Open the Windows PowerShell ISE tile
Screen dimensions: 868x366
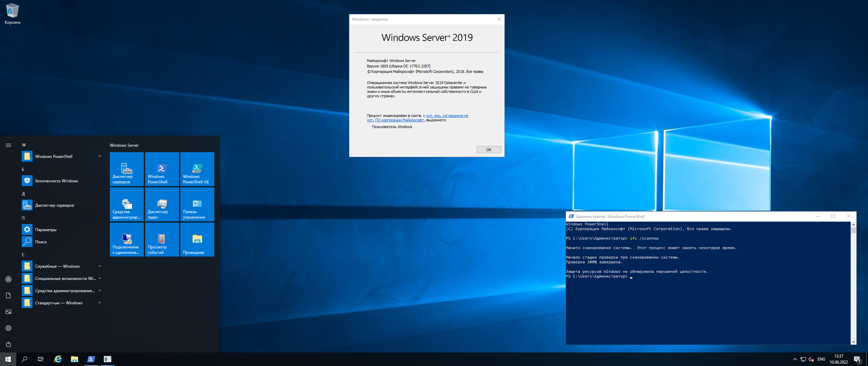click(197, 169)
